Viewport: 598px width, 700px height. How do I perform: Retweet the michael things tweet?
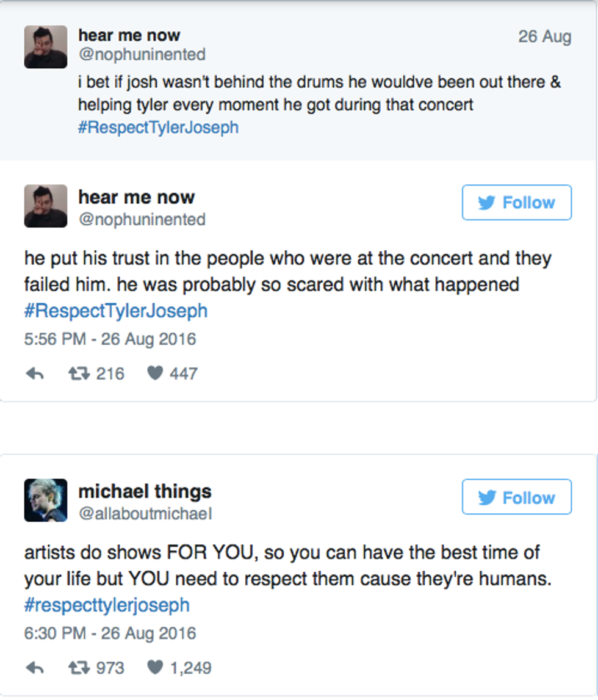tap(77, 668)
